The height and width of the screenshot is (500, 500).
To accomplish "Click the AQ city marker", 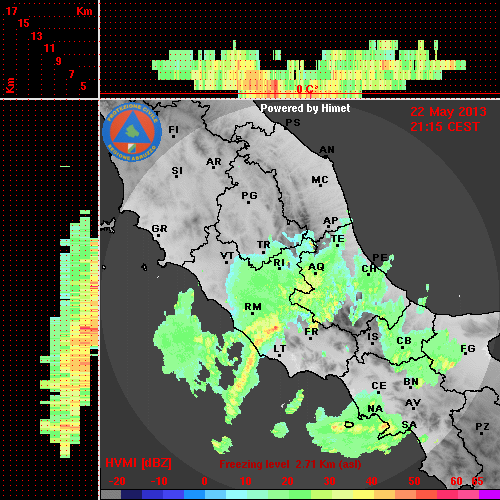I will [316, 268].
